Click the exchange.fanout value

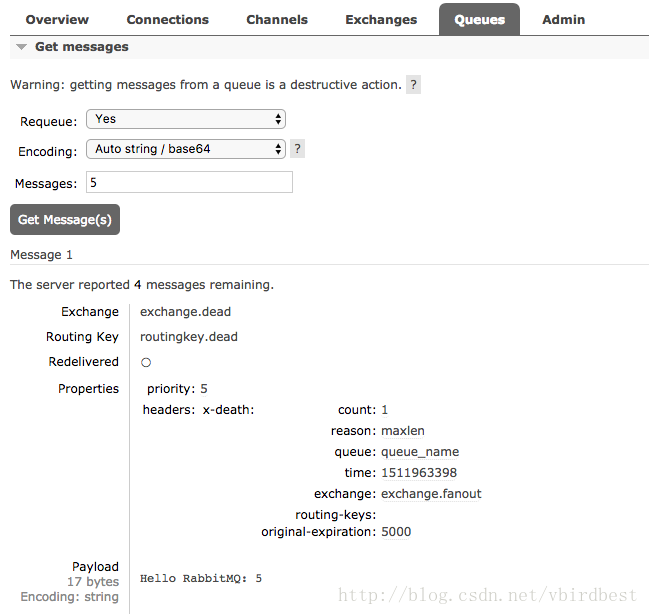click(x=431, y=494)
